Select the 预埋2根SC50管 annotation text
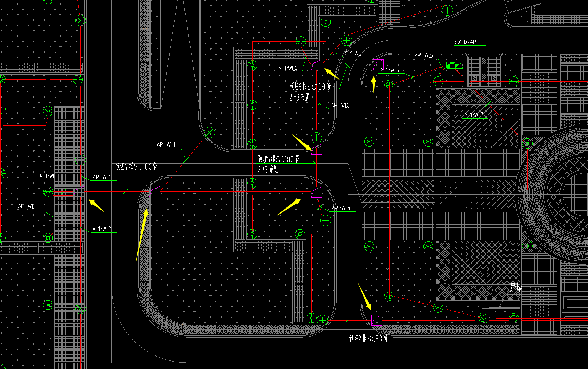The width and height of the screenshot is (588, 369). (369, 338)
